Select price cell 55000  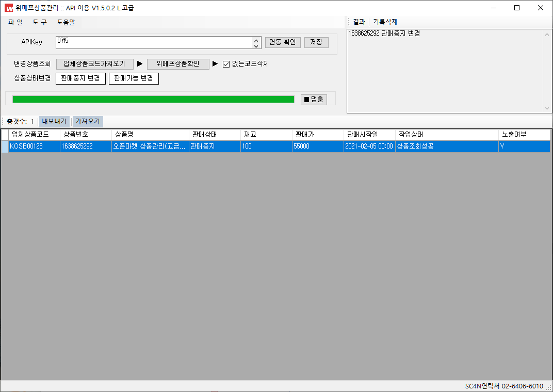pyautogui.click(x=318, y=146)
